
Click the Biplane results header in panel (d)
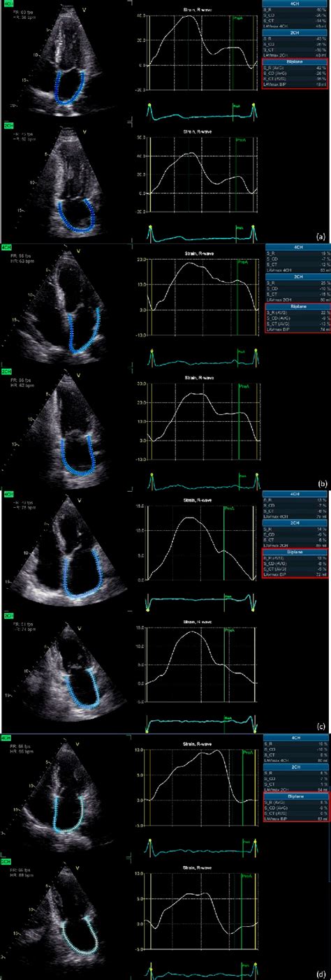[x=296, y=796]
